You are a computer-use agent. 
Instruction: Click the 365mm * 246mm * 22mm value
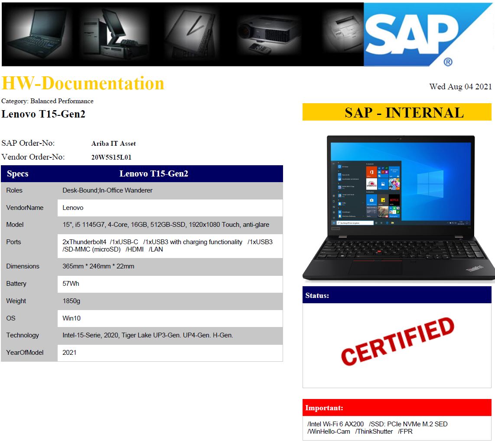coord(98,266)
